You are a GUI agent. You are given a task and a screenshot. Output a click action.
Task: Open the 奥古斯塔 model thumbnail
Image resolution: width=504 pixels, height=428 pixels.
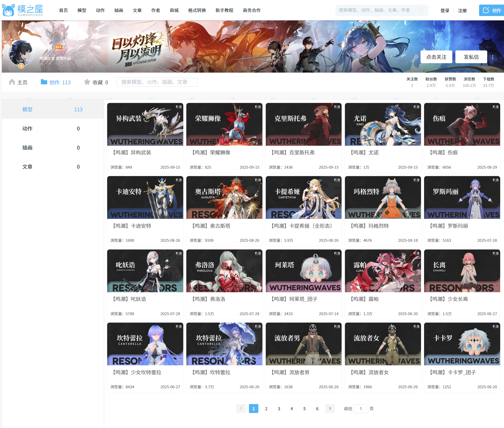pyautogui.click(x=224, y=198)
